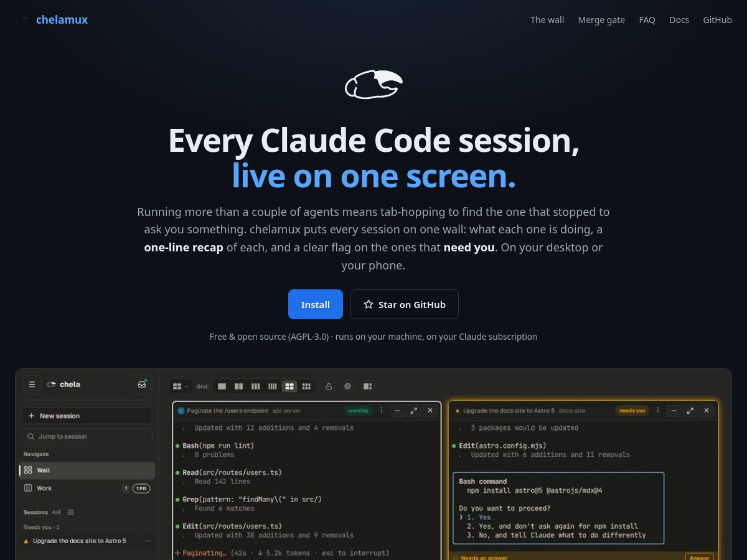Start a New session
Screen dimensions: 747x560
(x=87, y=416)
